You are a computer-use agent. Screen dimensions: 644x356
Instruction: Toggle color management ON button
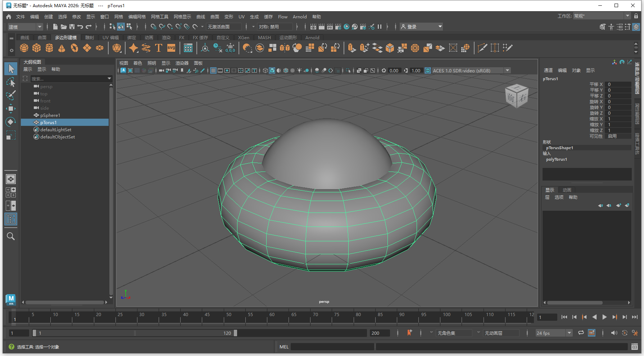coord(428,70)
